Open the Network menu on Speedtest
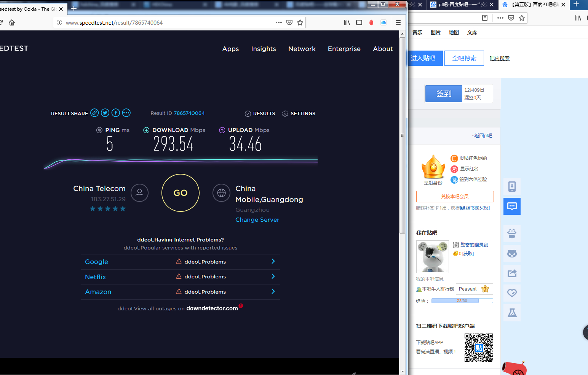Viewport: 588px width, 375px height. pyautogui.click(x=302, y=49)
